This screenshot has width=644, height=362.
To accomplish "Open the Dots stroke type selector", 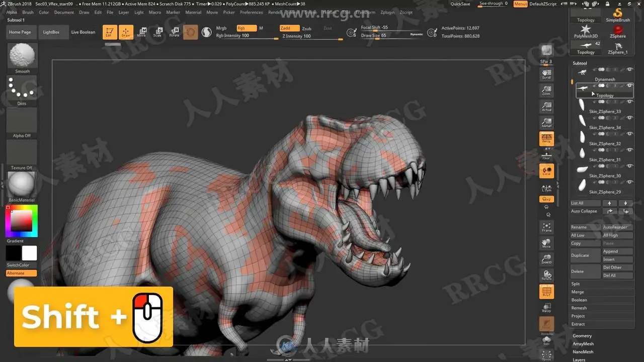I will [22, 88].
